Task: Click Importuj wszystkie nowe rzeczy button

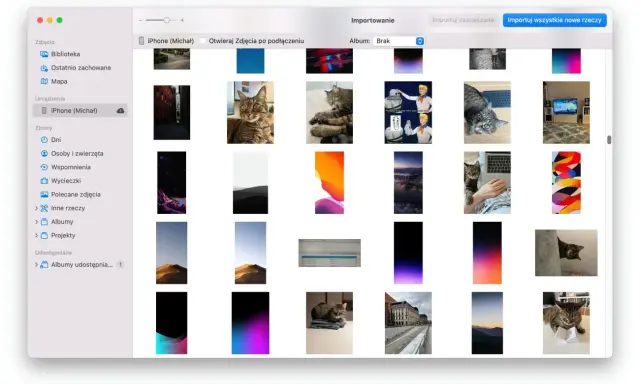Action: [554, 20]
